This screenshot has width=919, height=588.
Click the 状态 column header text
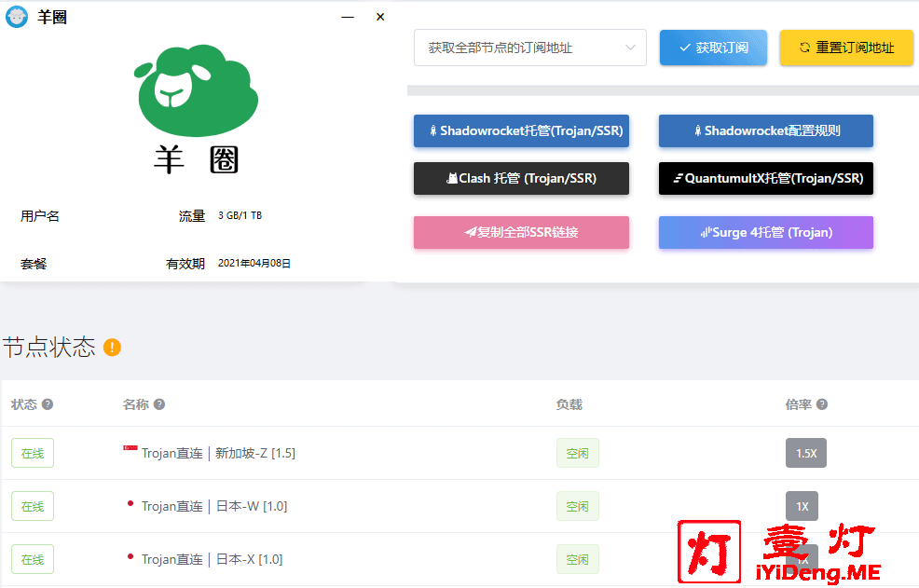coord(24,404)
